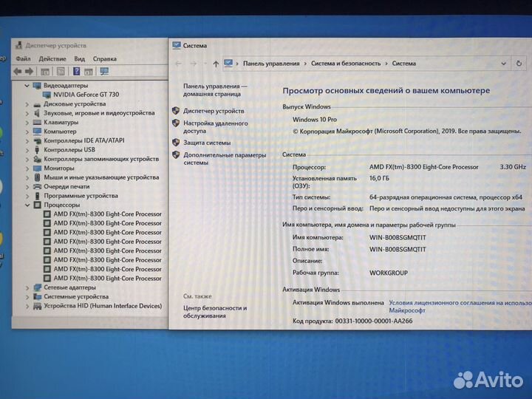The image size is (532, 399).
Task: Click the Back arrow in Device Manager toolbar
Action: (18, 71)
